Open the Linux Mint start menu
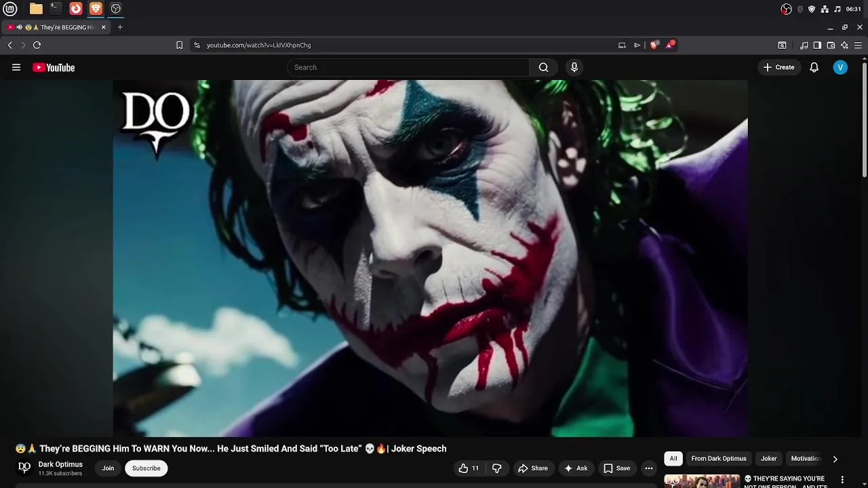This screenshot has height=488, width=868. [9, 9]
